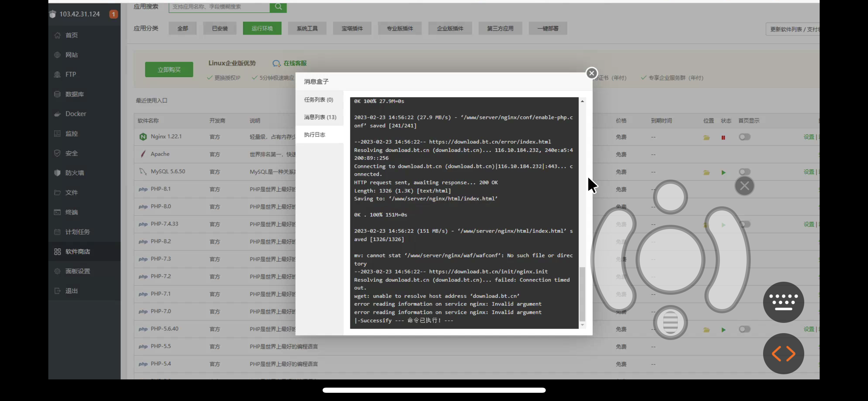Open 安全 security section
The height and width of the screenshot is (401, 868).
point(84,153)
